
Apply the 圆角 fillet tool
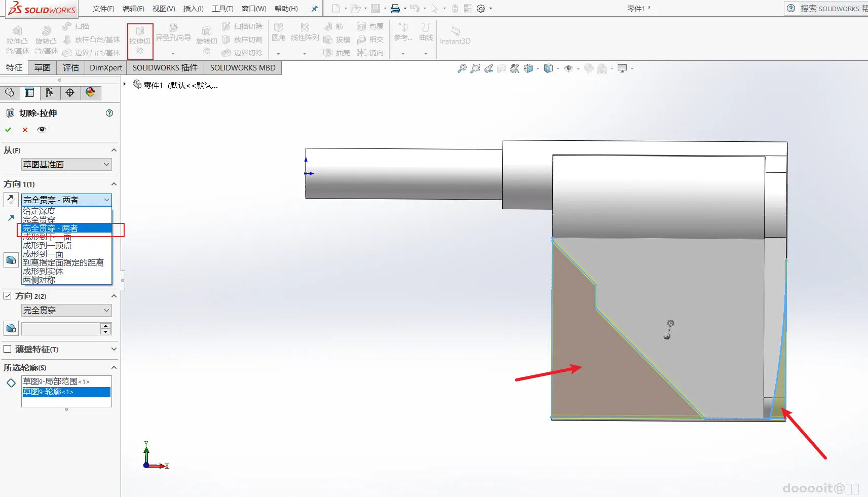pos(278,31)
